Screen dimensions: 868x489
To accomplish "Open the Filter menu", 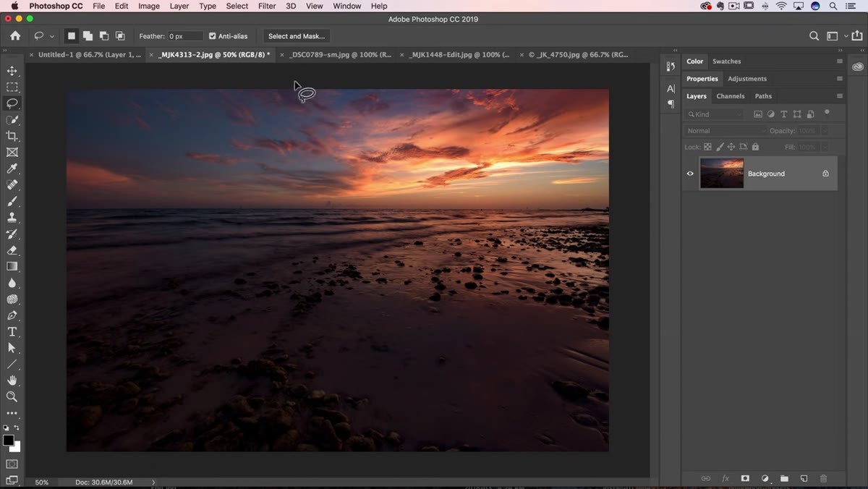I will [x=267, y=6].
